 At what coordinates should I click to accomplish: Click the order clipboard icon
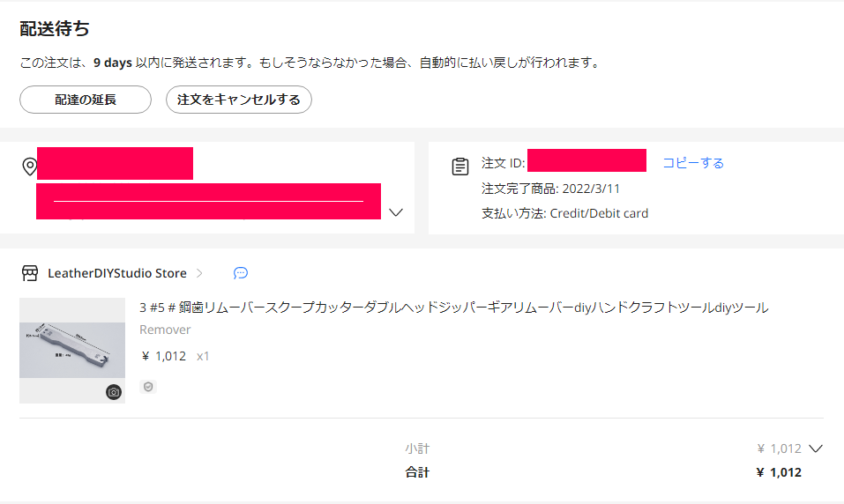point(460,167)
